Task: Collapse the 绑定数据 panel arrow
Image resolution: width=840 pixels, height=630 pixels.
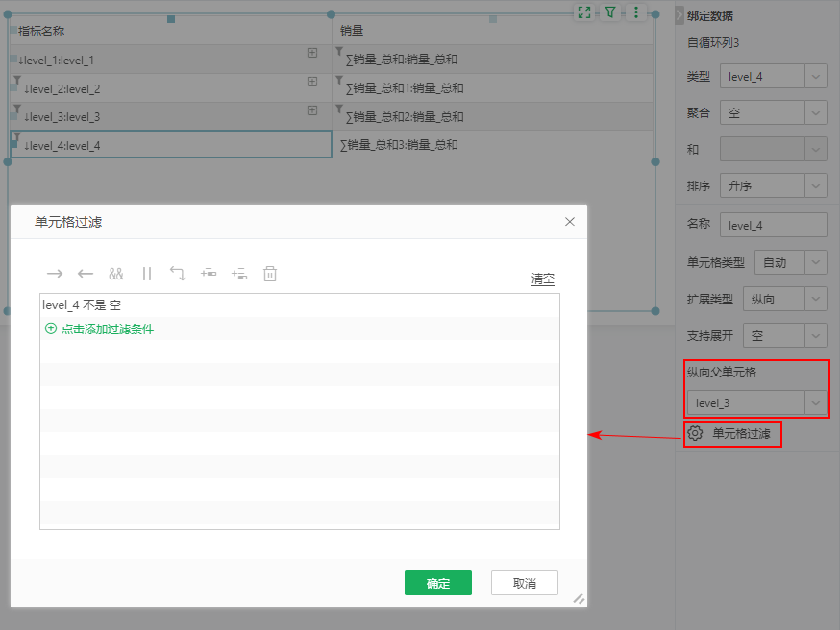Action: pos(679,15)
